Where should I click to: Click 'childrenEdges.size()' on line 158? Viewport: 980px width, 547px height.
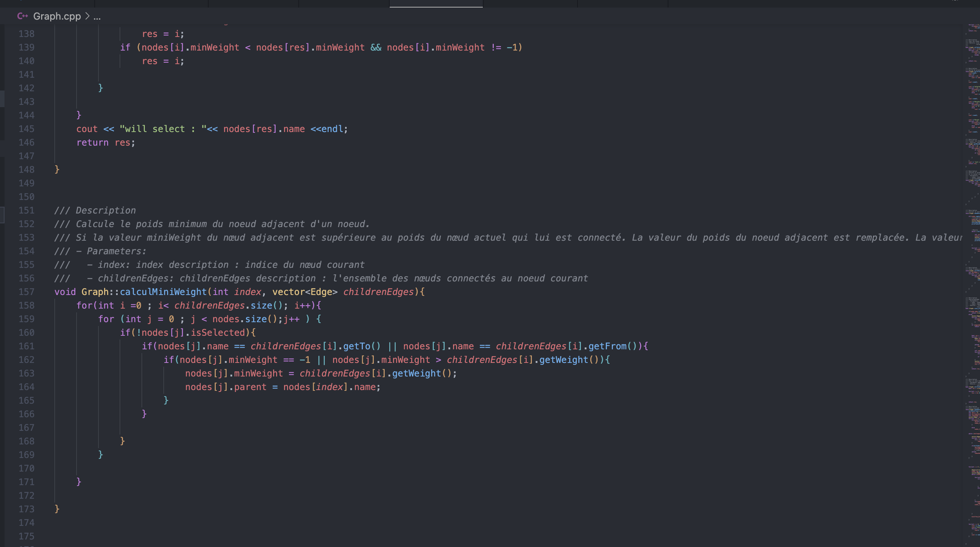click(x=229, y=306)
